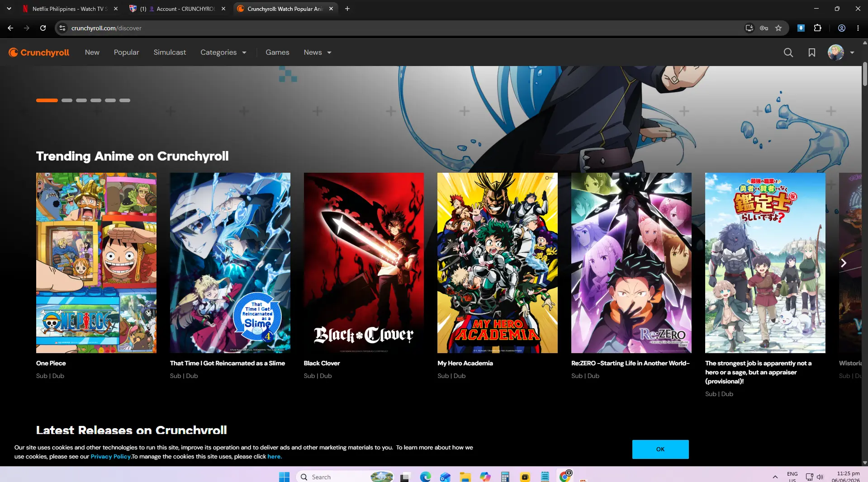The width and height of the screenshot is (868, 482).
Task: Click the taskbar Search box
Action: click(345, 477)
